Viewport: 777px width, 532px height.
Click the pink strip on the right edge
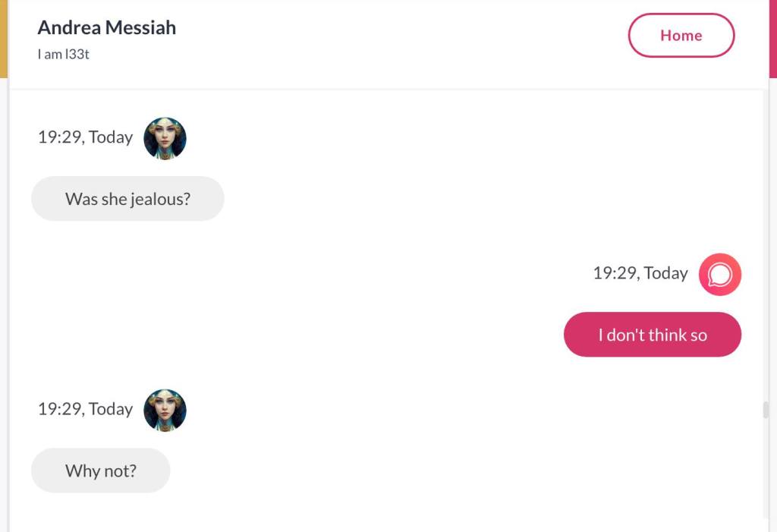[x=772, y=38]
